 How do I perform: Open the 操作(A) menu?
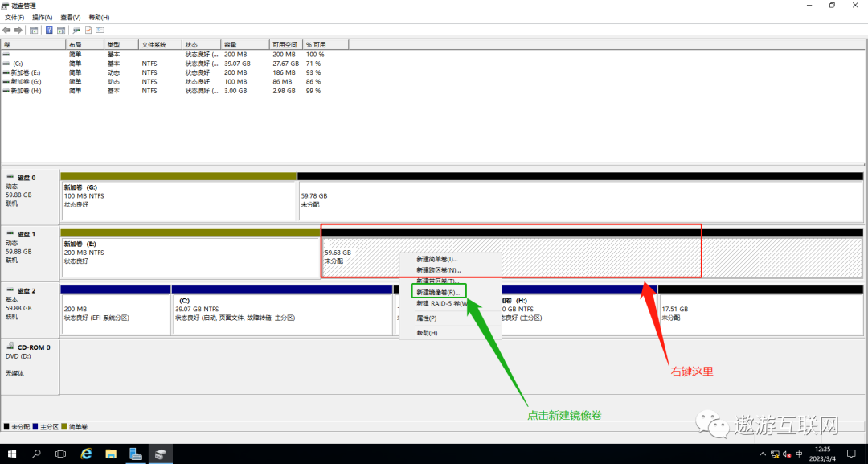click(42, 18)
